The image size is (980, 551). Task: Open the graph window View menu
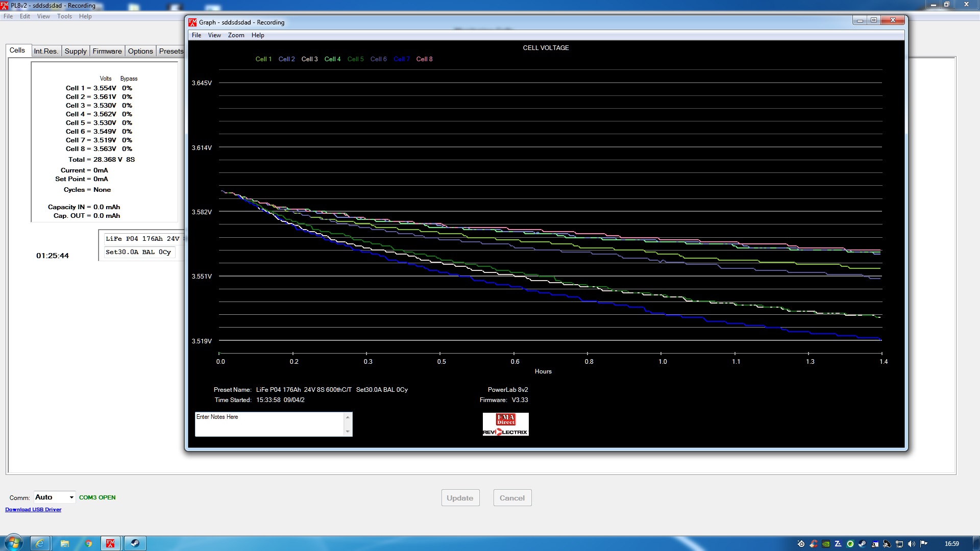214,35
